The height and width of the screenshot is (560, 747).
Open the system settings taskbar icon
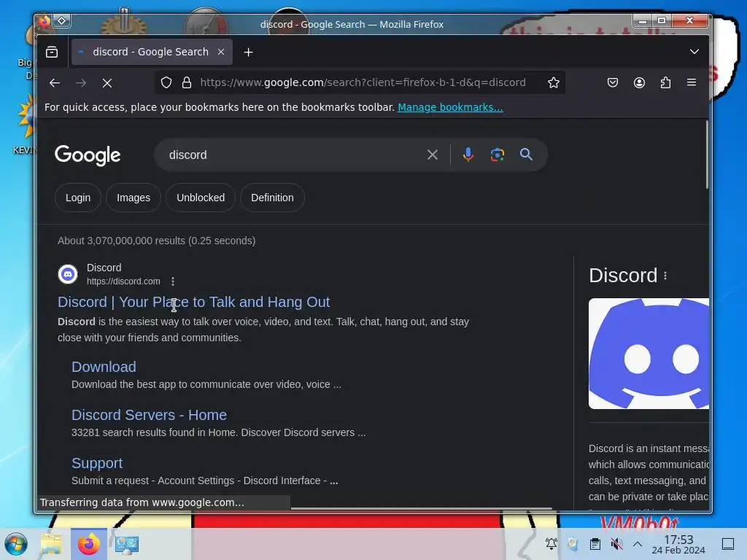(x=127, y=544)
